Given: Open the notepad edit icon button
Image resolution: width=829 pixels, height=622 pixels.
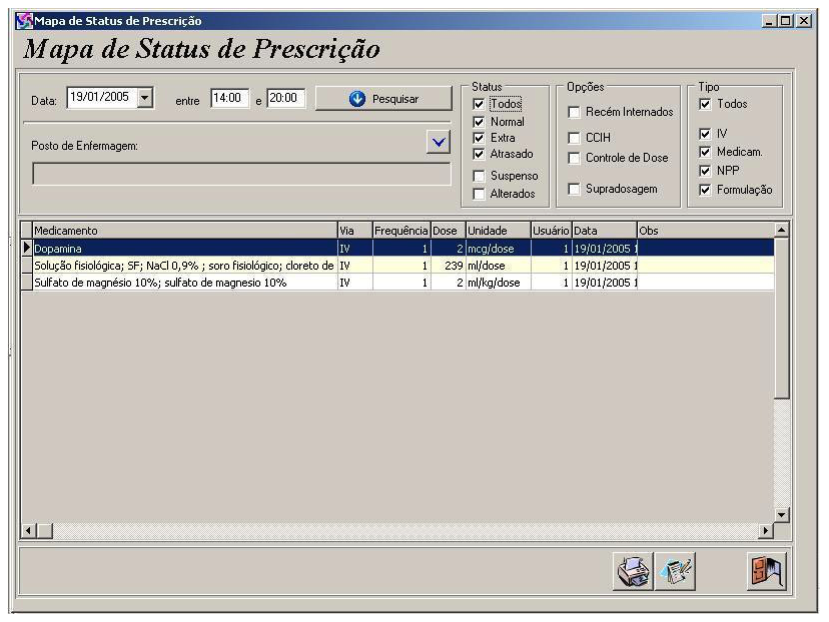Looking at the screenshot, I should (x=675, y=571).
